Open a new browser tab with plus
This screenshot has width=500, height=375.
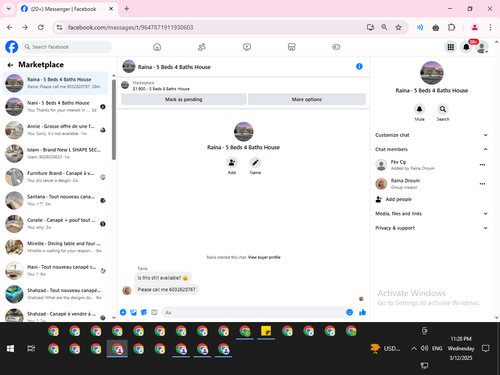point(127,9)
